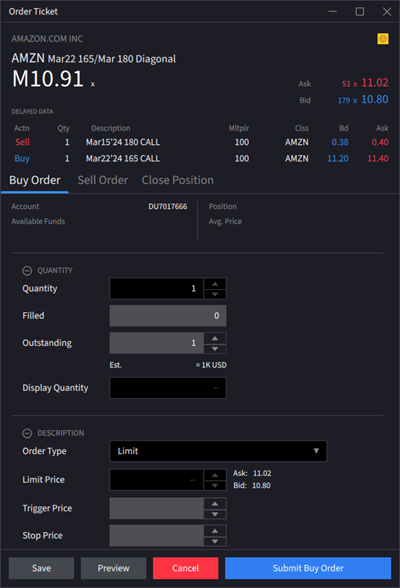This screenshot has width=400, height=588.
Task: Cancel the order ticket
Action: pos(186,568)
